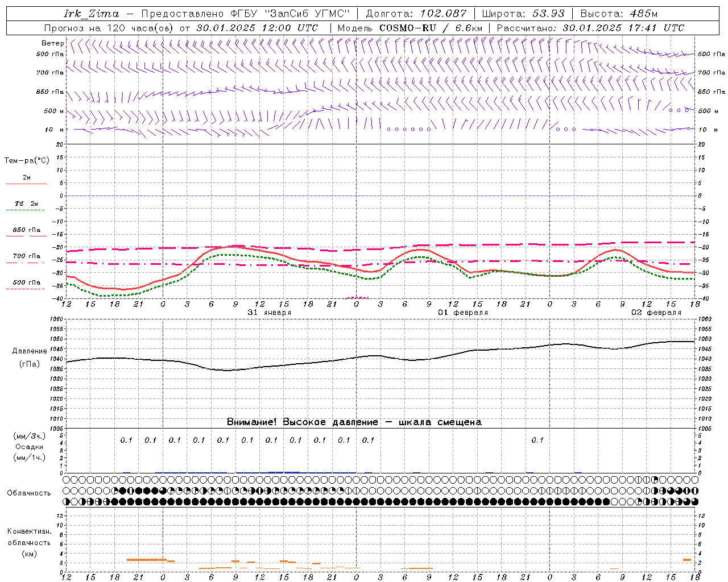
Task: Select the "Давление" pressure panel label
Action: [x=30, y=351]
